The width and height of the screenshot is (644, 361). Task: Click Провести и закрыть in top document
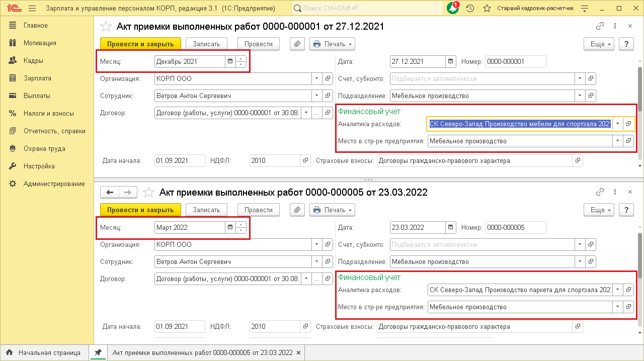tap(140, 44)
